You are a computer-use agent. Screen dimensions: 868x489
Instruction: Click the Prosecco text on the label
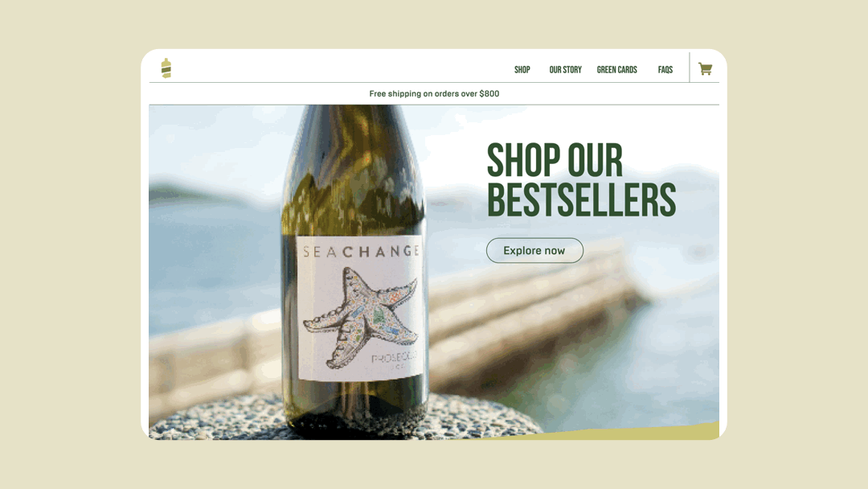tap(394, 358)
